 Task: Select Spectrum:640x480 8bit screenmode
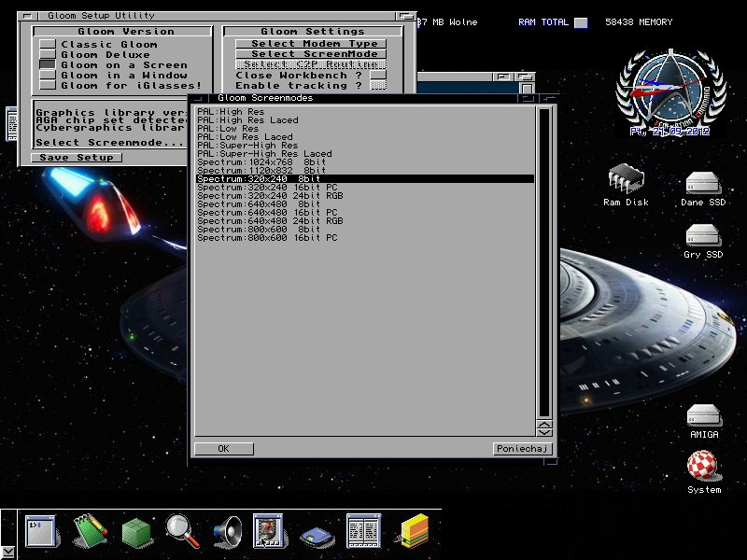click(x=365, y=203)
